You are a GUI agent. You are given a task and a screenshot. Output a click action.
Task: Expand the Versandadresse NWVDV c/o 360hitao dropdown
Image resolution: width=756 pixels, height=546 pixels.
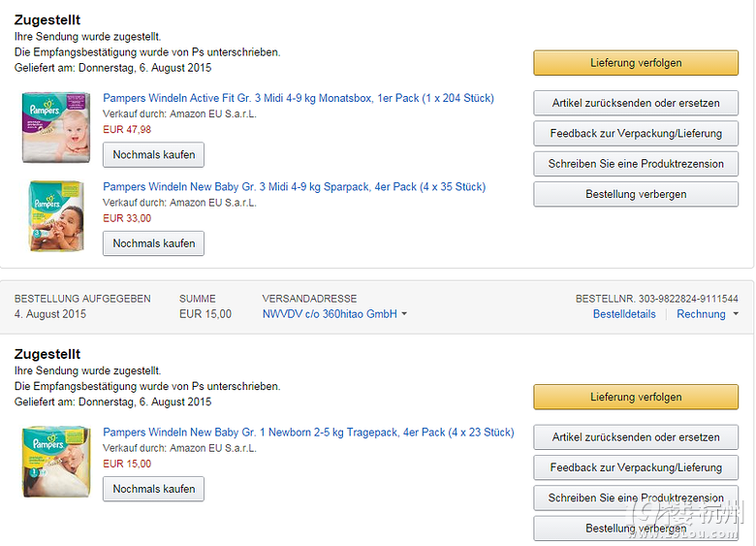click(x=334, y=314)
